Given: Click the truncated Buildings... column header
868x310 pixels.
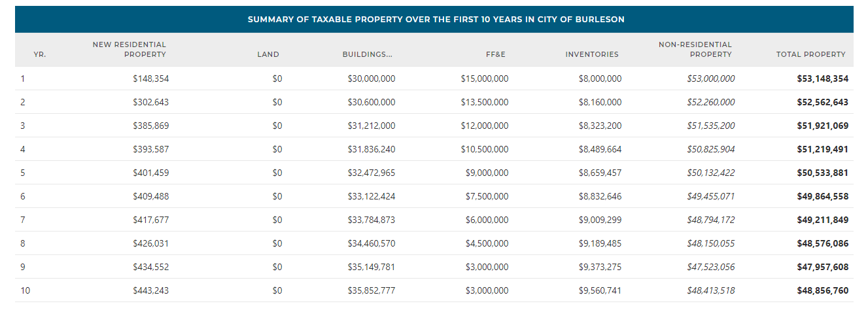Looking at the screenshot, I should point(368,55).
